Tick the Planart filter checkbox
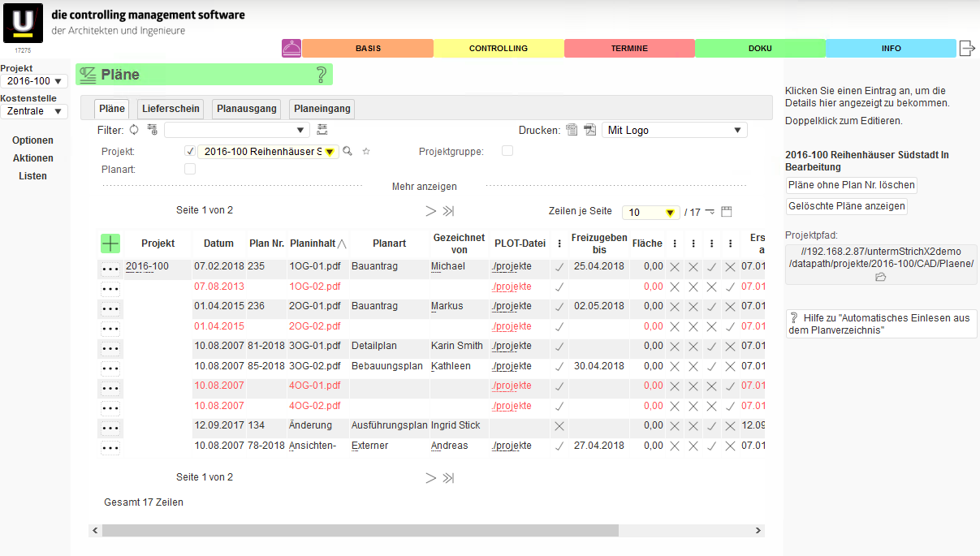Screen dimensions: 980x556 [x=190, y=169]
